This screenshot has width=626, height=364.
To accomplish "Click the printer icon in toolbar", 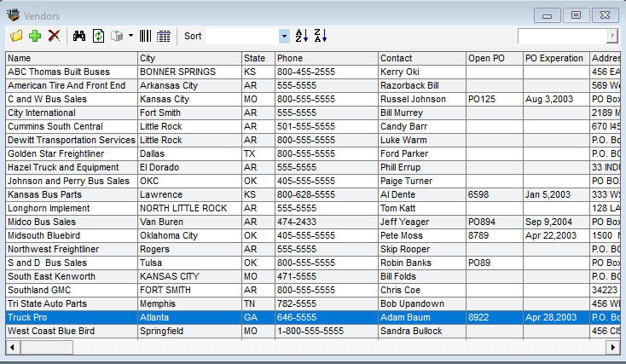I will [117, 36].
